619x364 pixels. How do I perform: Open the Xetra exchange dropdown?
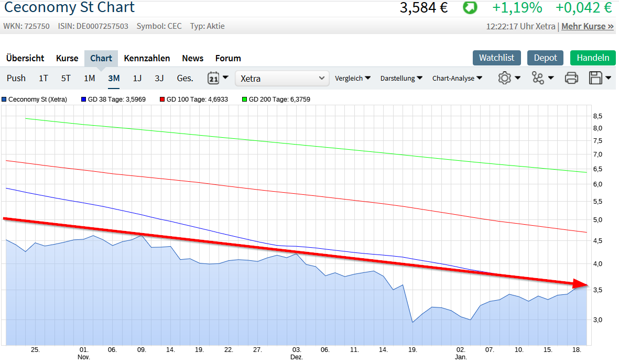point(282,78)
